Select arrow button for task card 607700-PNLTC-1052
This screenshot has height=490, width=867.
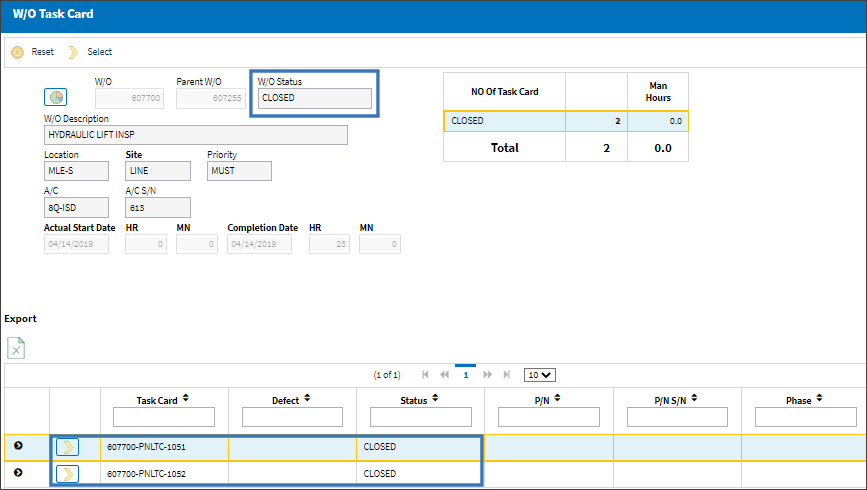pyautogui.click(x=67, y=474)
